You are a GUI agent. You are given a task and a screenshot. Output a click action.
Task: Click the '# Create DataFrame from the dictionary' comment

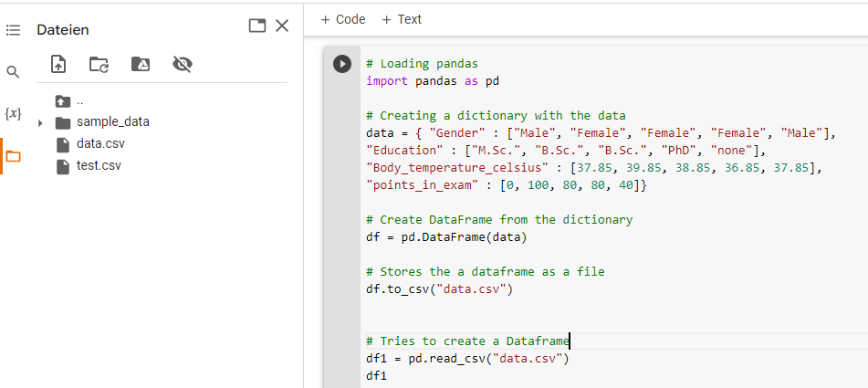click(499, 220)
